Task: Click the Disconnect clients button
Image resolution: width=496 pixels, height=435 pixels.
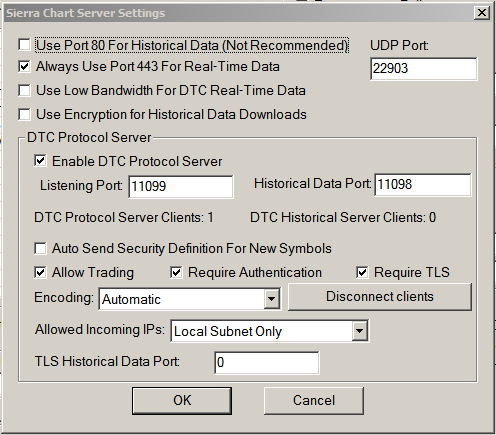Action: tap(380, 297)
